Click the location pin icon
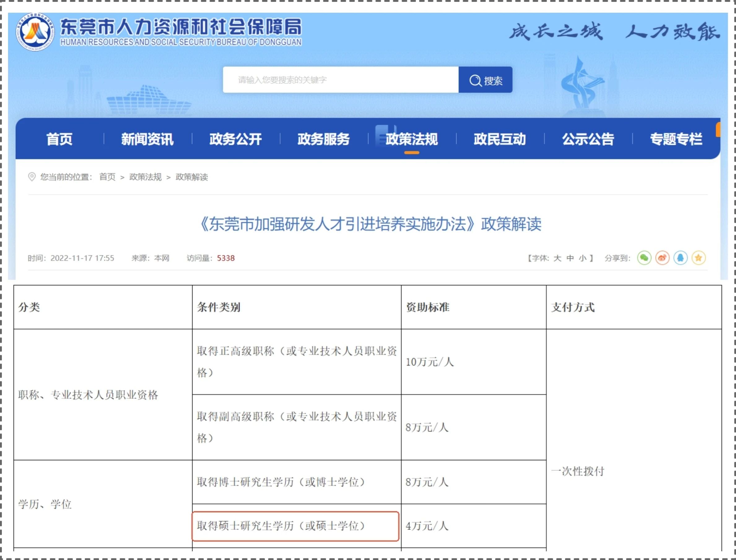Viewport: 736px width, 560px height. [x=32, y=177]
